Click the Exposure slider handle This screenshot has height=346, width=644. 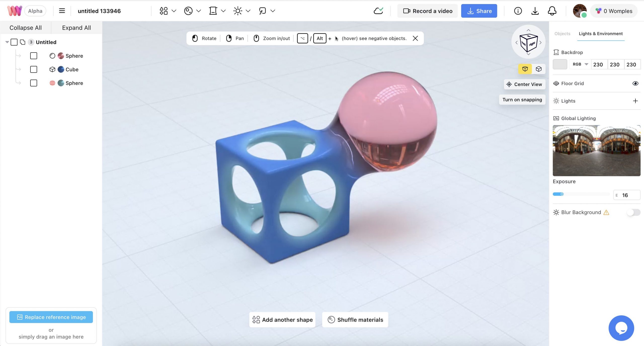pos(562,194)
